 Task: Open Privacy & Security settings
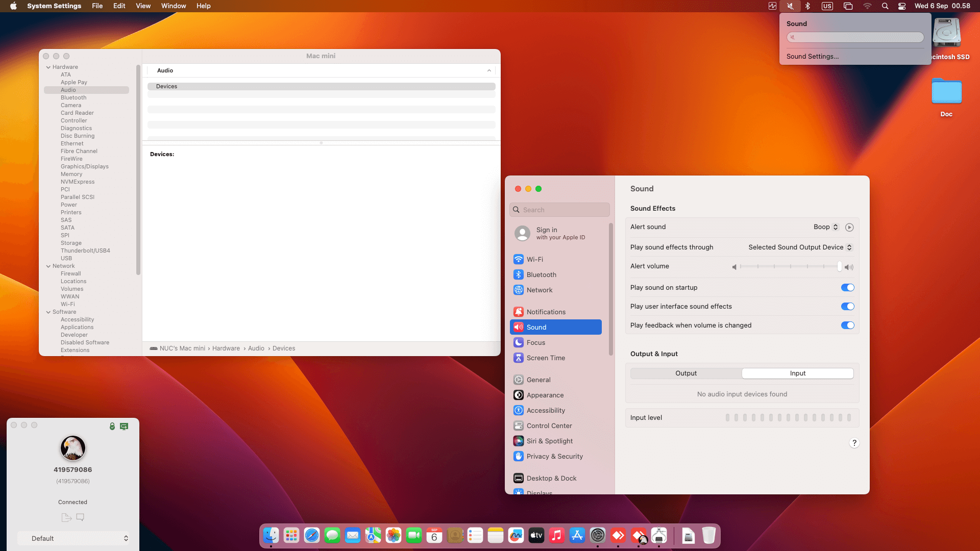(554, 456)
